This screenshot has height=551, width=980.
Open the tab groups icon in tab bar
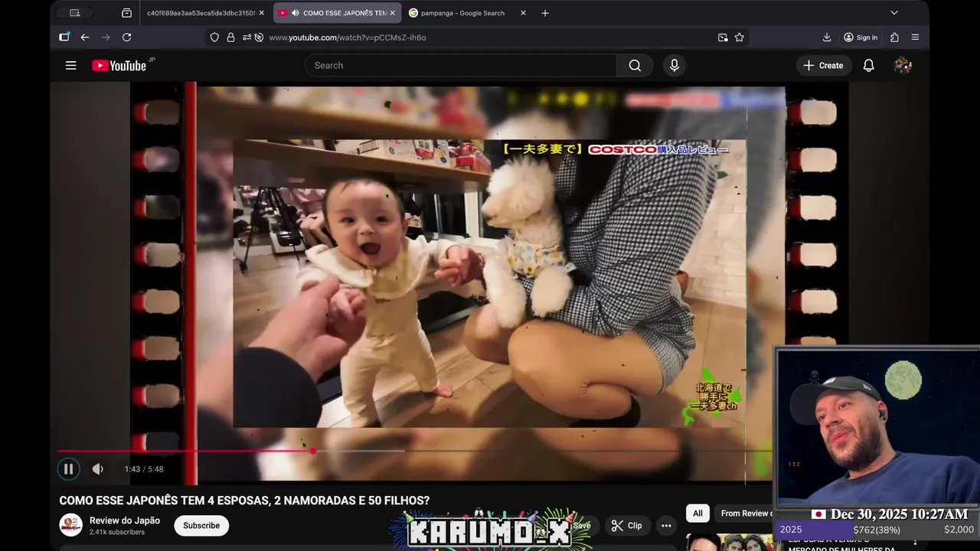point(126,13)
